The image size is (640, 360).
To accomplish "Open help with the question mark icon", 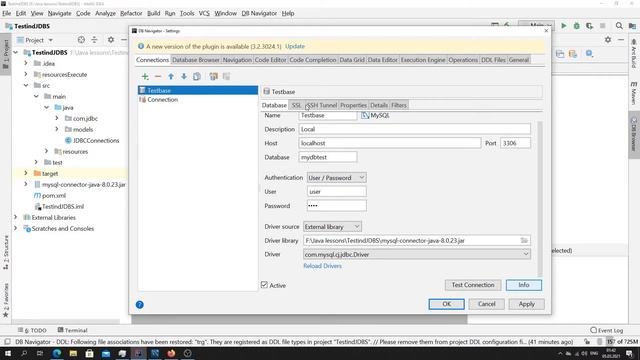I will [x=140, y=304].
